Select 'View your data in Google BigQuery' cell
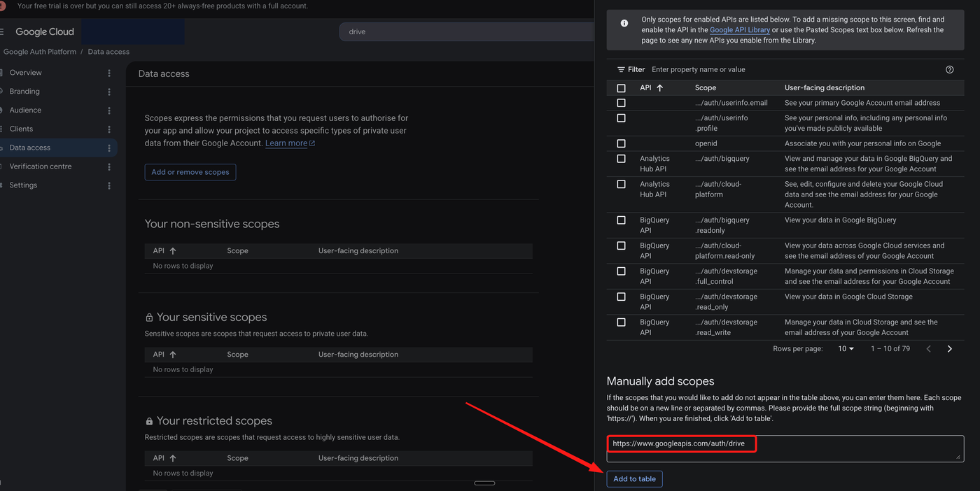This screenshot has height=491, width=980. point(840,220)
